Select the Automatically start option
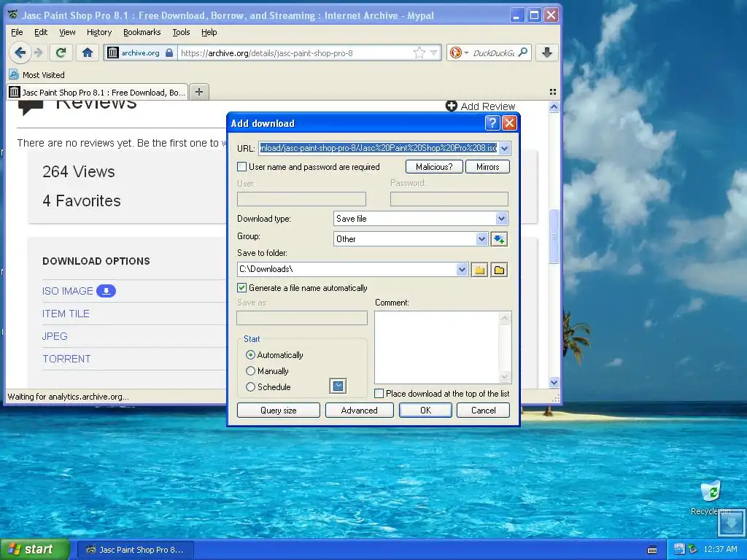 [251, 355]
